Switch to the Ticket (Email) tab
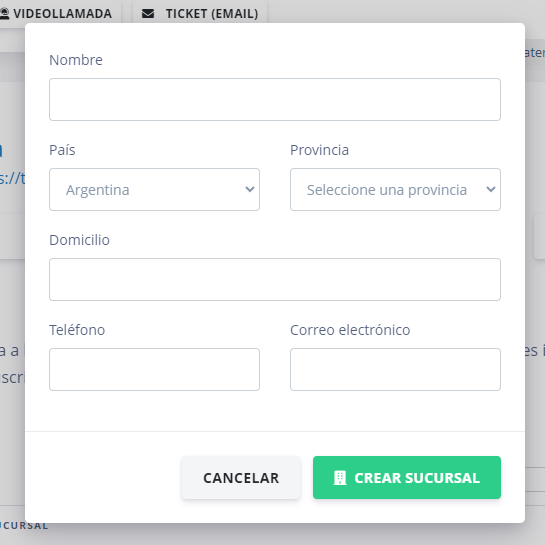Image resolution: width=545 pixels, height=545 pixels. click(200, 12)
